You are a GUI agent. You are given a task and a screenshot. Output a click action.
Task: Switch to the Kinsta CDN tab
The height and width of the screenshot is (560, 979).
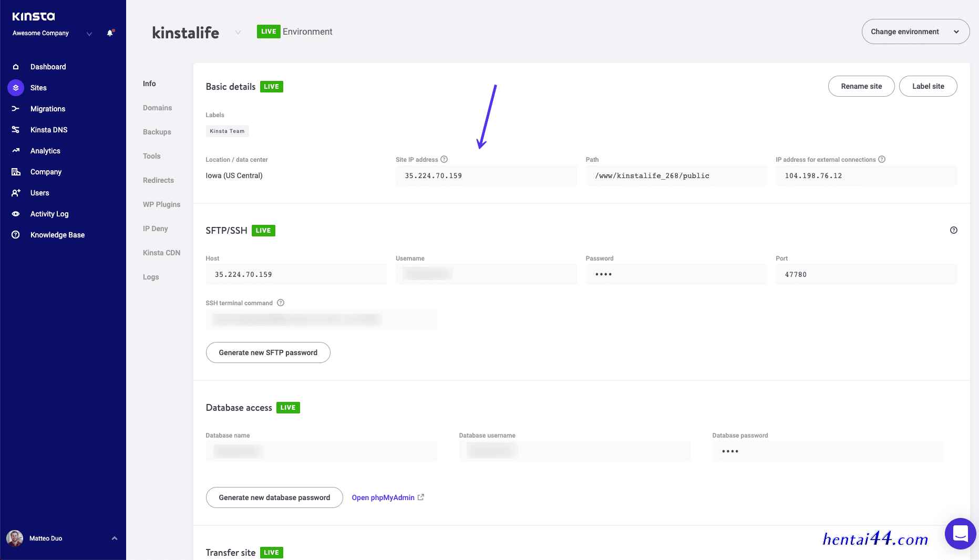click(162, 253)
